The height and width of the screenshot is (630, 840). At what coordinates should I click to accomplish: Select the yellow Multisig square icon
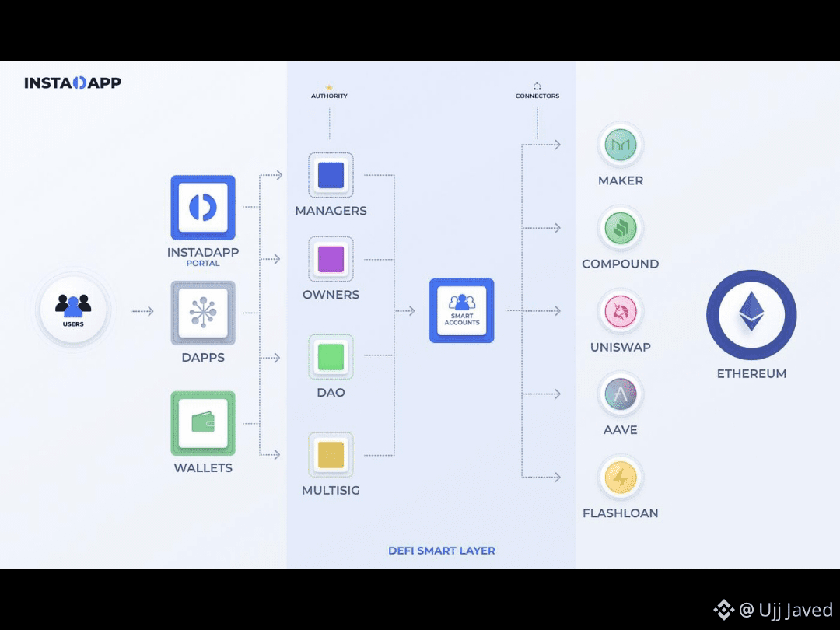(x=331, y=455)
